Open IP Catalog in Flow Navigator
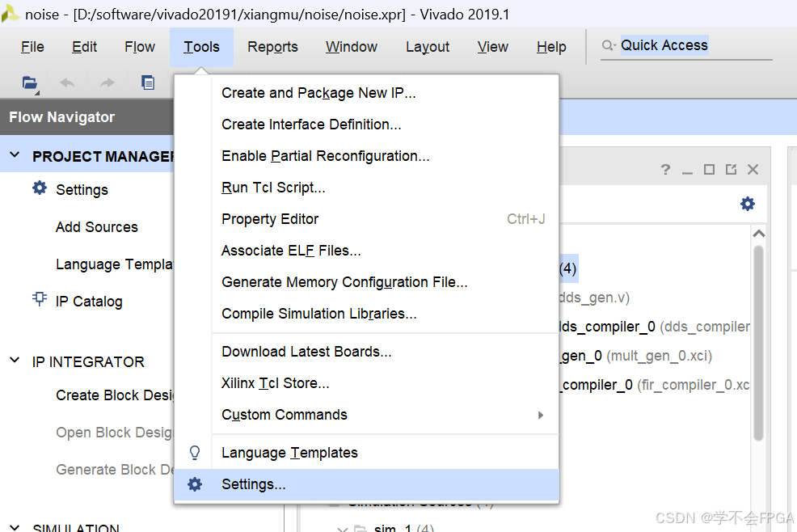797x532 pixels. coord(89,302)
